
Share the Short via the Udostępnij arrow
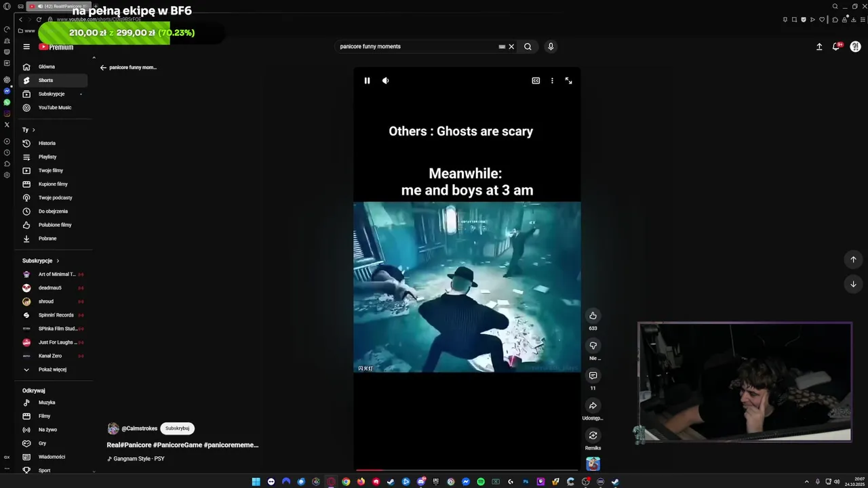coord(593,405)
